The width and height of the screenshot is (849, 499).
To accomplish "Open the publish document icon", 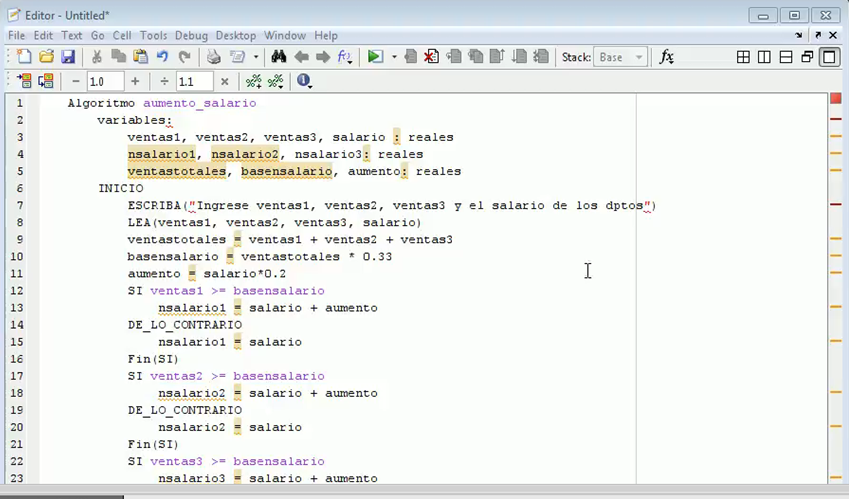I will [238, 57].
